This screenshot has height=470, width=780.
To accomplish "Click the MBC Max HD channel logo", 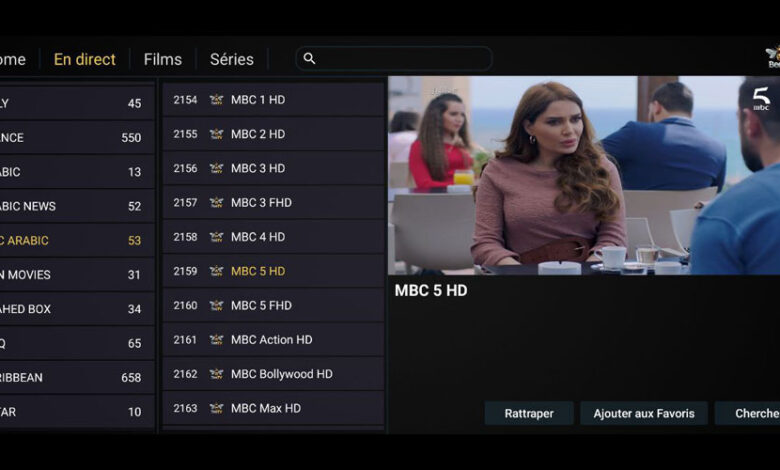I will point(216,408).
